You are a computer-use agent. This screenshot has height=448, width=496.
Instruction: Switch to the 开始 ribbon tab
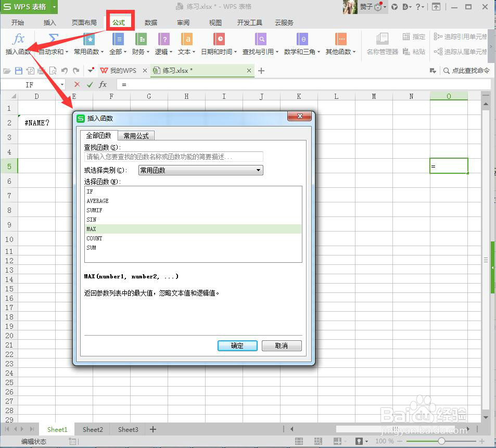tap(17, 22)
